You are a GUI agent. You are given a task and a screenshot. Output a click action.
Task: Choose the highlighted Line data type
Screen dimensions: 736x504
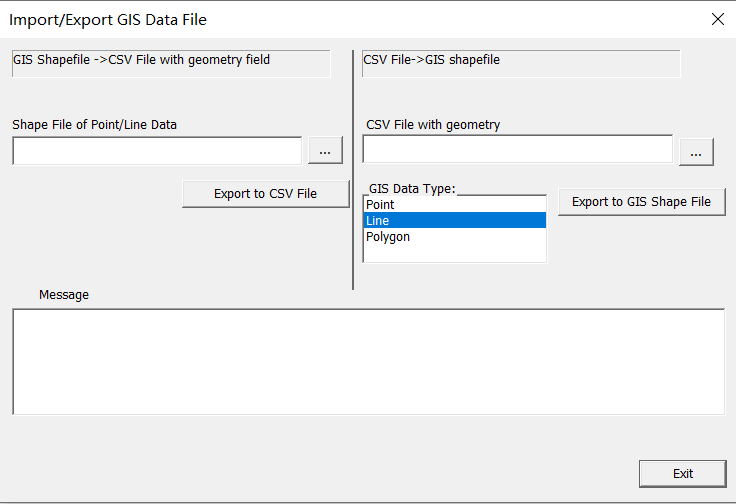(x=454, y=221)
